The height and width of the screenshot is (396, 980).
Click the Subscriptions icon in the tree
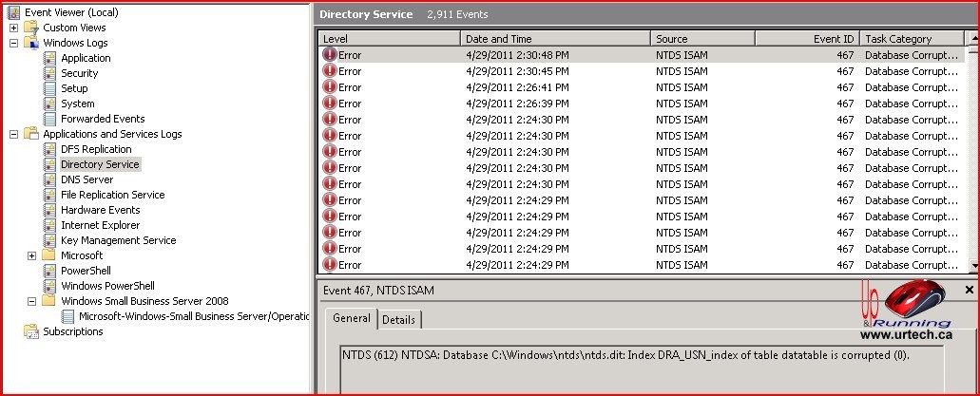31,331
